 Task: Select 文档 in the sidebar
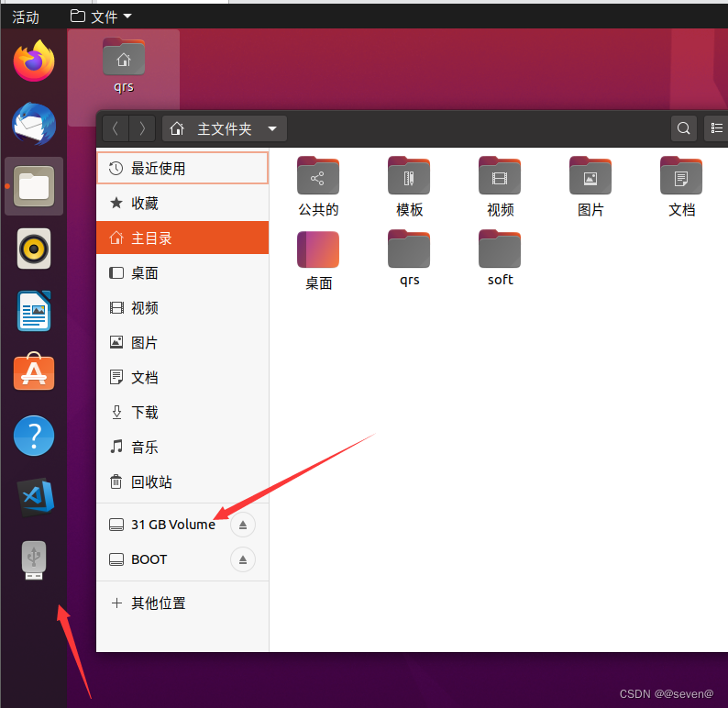point(182,377)
